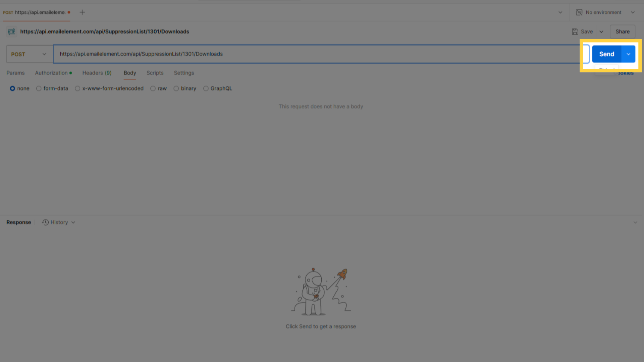The image size is (644, 362).
Task: Open the POST method dropdown
Action: point(30,54)
